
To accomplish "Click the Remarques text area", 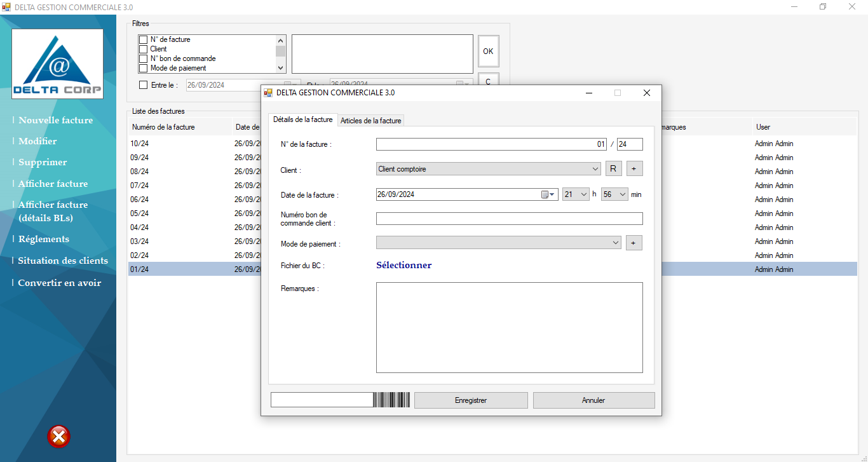I will tap(509, 327).
